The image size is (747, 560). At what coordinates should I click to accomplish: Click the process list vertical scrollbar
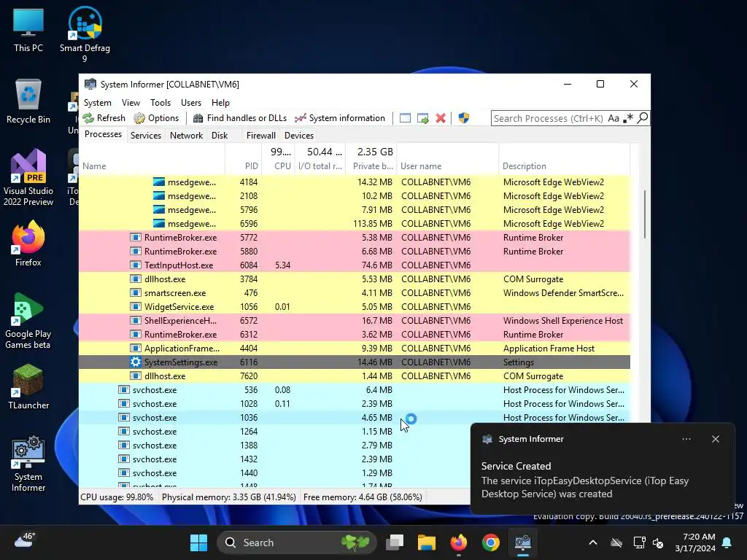click(x=645, y=214)
